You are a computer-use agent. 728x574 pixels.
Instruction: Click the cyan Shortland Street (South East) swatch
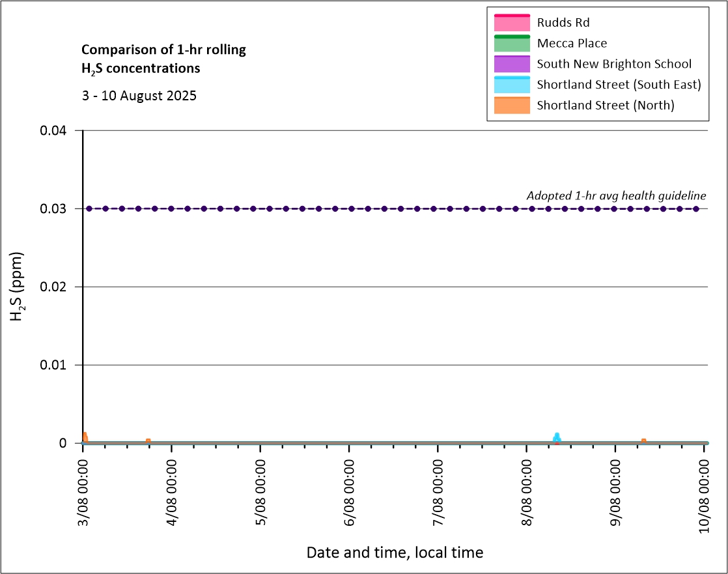512,85
